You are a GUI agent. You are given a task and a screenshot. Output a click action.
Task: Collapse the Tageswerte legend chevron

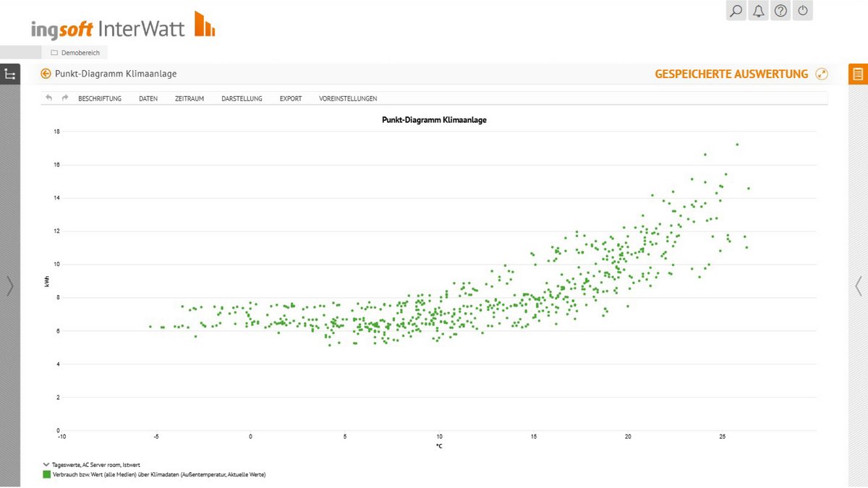[46, 466]
